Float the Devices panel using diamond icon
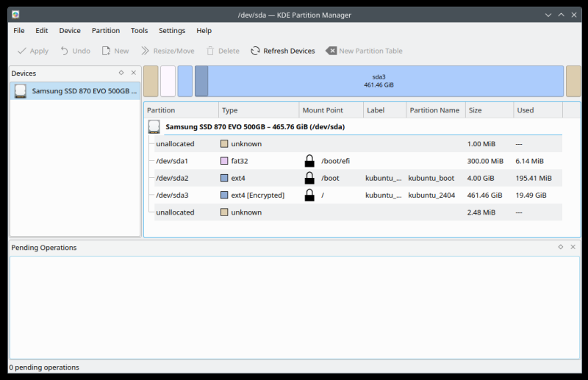This screenshot has height=380, width=588. click(121, 73)
